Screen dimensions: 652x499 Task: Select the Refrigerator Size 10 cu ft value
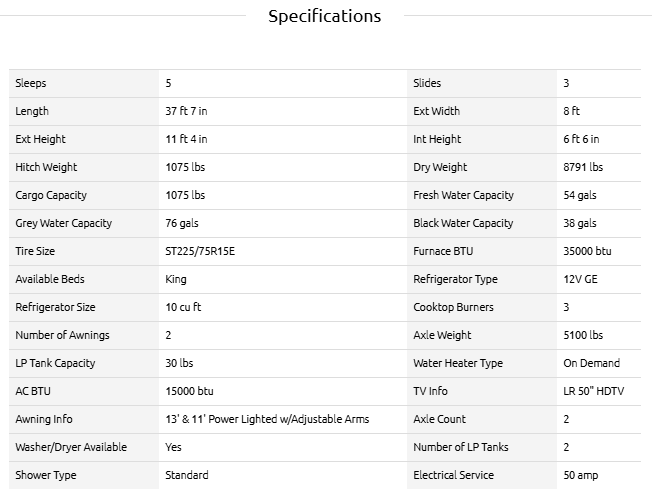[183, 307]
